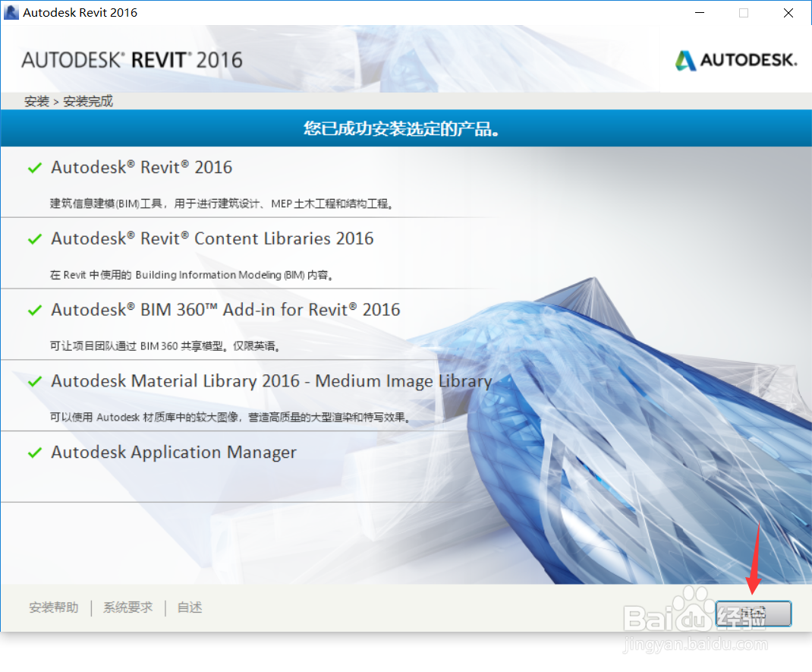Select the 'Autodesk® Revit® 2016' product title
The image size is (812, 672).
(141, 167)
